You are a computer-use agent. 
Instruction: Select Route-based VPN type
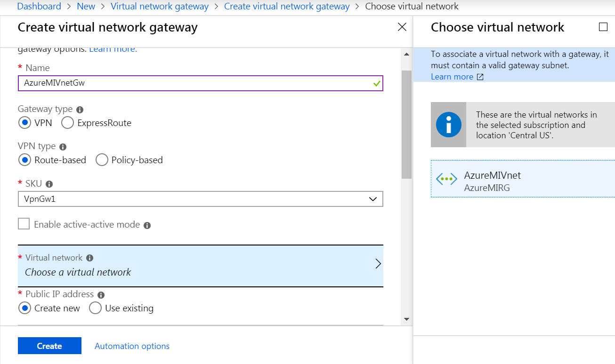tap(24, 160)
